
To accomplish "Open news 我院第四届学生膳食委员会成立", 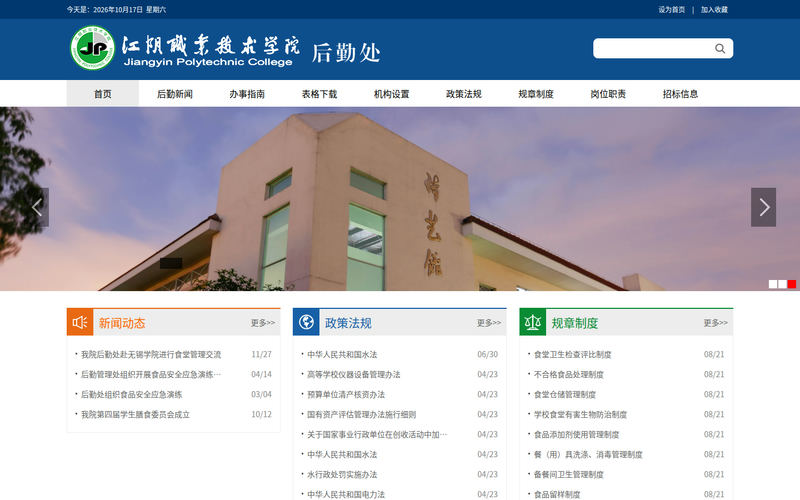I will (x=136, y=414).
